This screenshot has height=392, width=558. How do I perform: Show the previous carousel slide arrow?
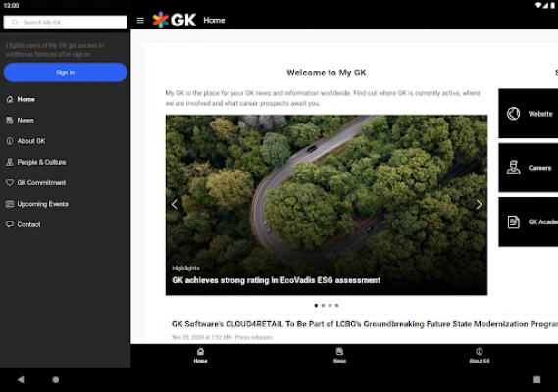(x=174, y=204)
